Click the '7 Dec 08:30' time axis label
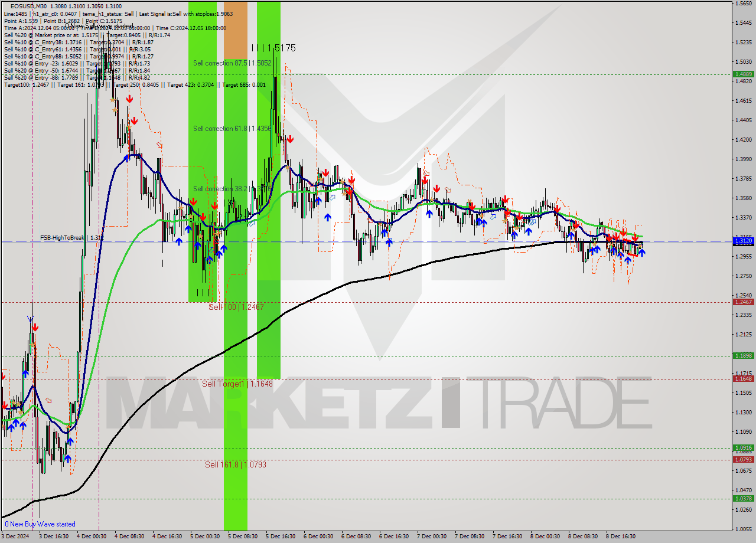756x543 pixels. (470, 537)
